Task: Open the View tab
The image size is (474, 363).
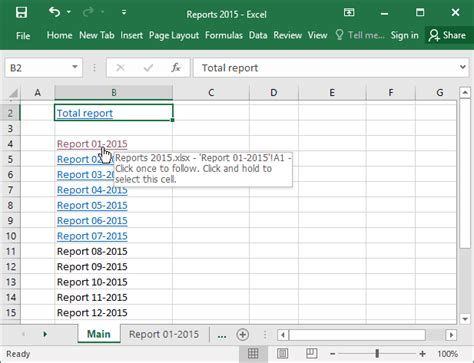Action: (x=317, y=35)
